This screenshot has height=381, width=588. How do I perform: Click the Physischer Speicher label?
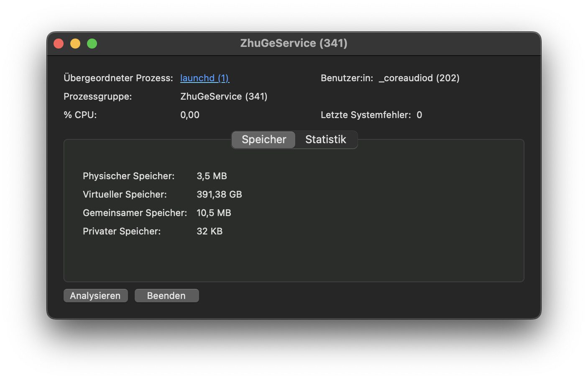click(x=128, y=176)
